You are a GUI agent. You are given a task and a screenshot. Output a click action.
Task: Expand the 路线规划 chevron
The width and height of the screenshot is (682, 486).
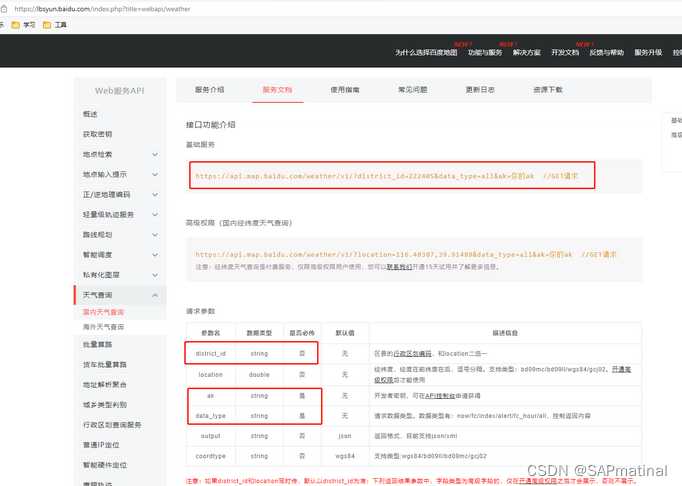[x=155, y=235]
